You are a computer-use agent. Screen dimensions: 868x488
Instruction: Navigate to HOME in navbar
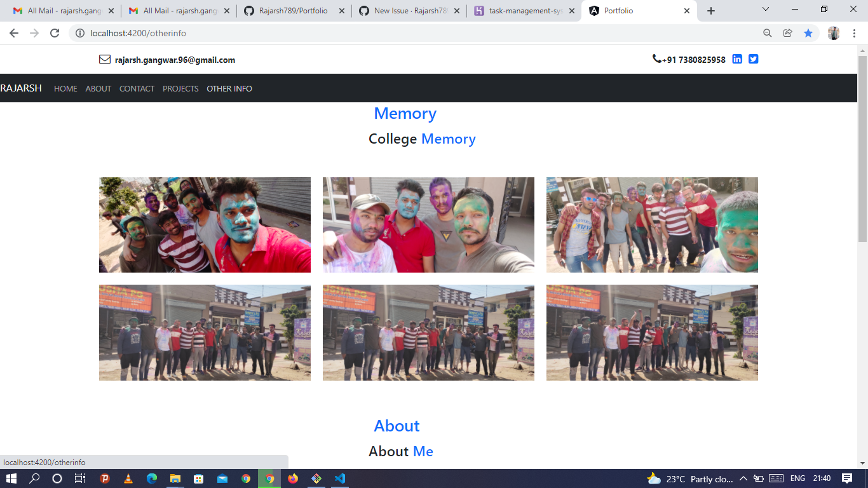(65, 88)
